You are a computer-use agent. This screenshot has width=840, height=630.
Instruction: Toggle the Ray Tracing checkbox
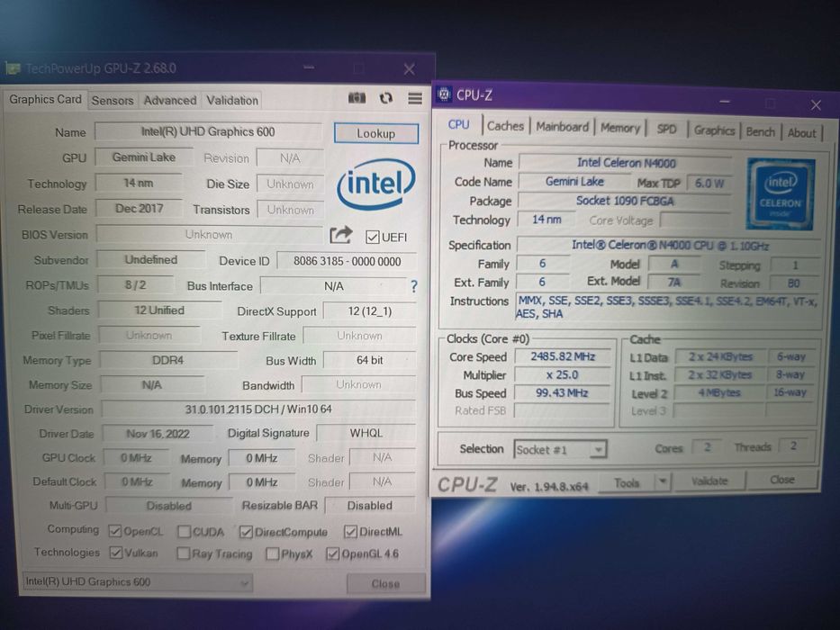pyautogui.click(x=183, y=553)
